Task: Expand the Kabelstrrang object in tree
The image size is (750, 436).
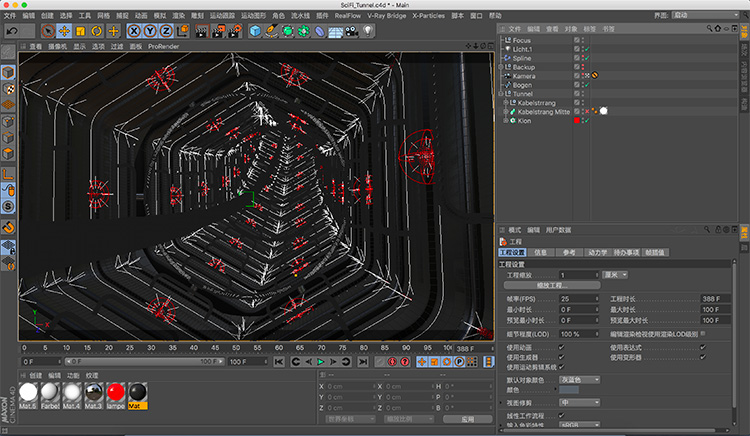Action: pos(506,103)
